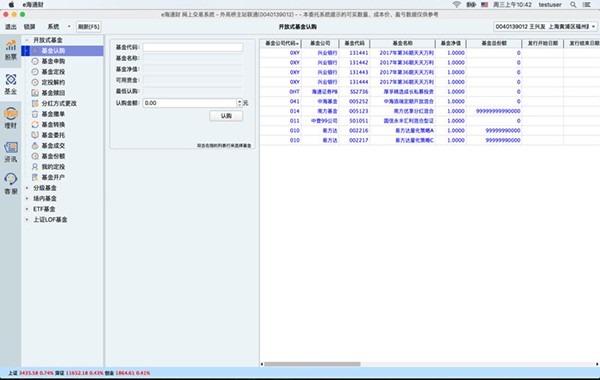Viewport: 600px width, 380px height.
Task: Click the 认购 subscribe button
Action: click(226, 116)
